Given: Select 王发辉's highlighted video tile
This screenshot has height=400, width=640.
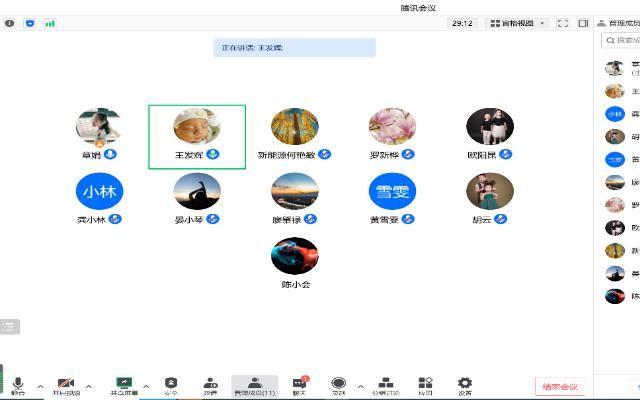Looking at the screenshot, I should point(197,136).
